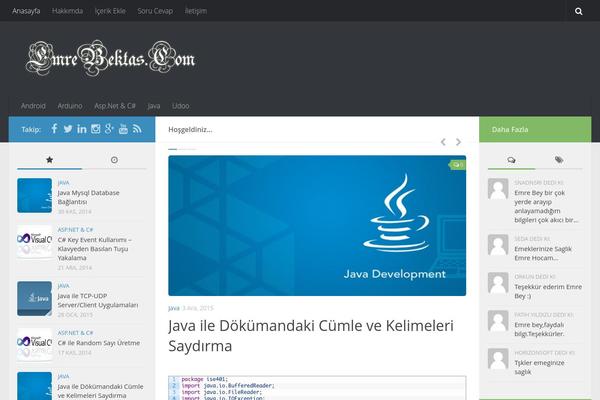Open the search icon in top bar

(578, 11)
